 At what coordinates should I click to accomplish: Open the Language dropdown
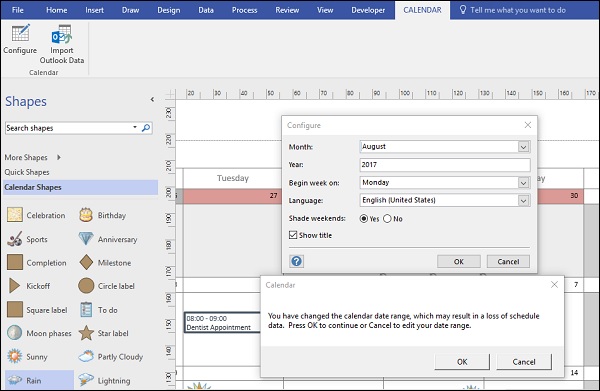(523, 200)
